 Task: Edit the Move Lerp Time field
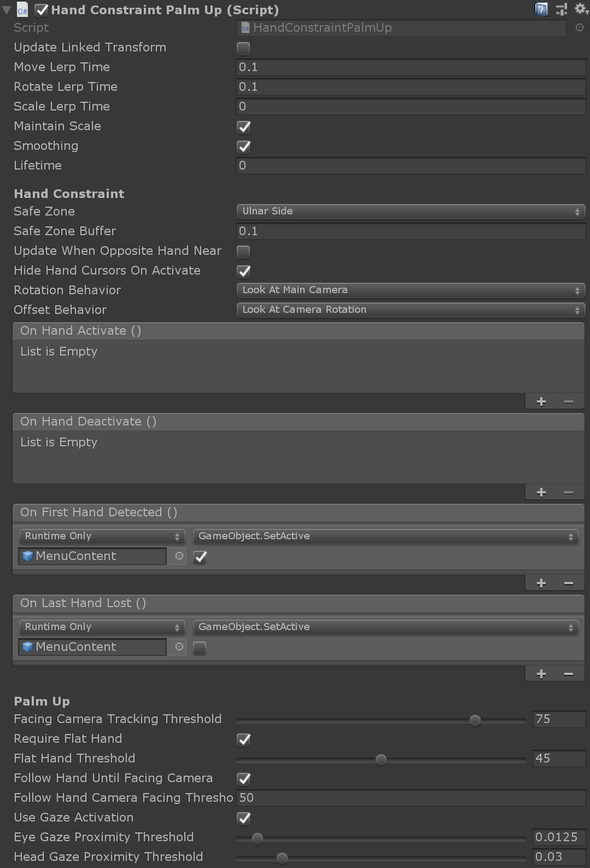tap(411, 67)
